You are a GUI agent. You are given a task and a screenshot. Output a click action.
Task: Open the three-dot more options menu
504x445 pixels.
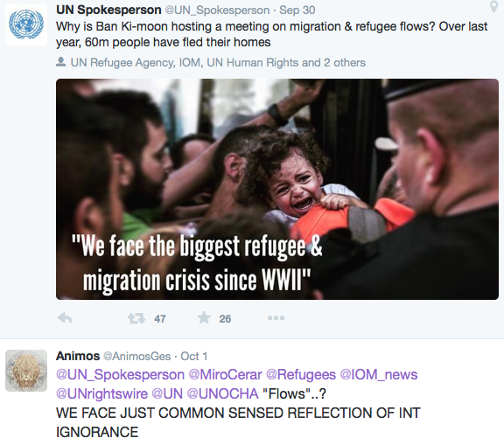click(276, 318)
